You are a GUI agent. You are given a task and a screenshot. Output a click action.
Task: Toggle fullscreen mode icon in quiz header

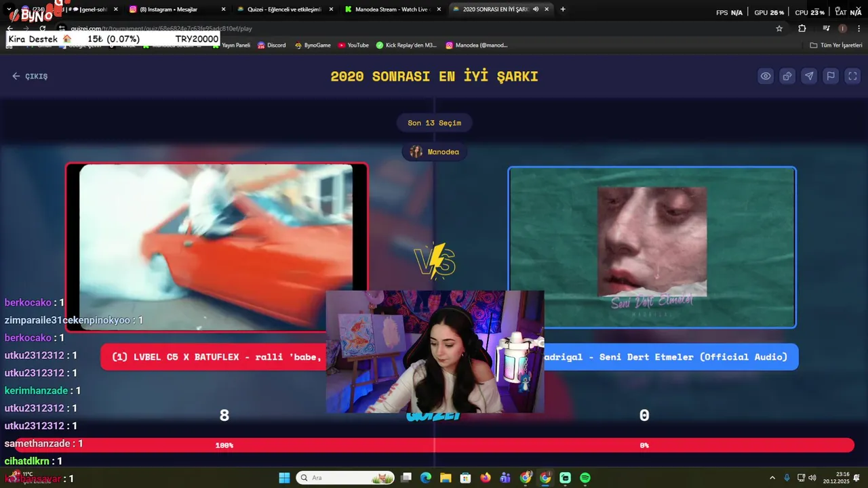(x=853, y=76)
